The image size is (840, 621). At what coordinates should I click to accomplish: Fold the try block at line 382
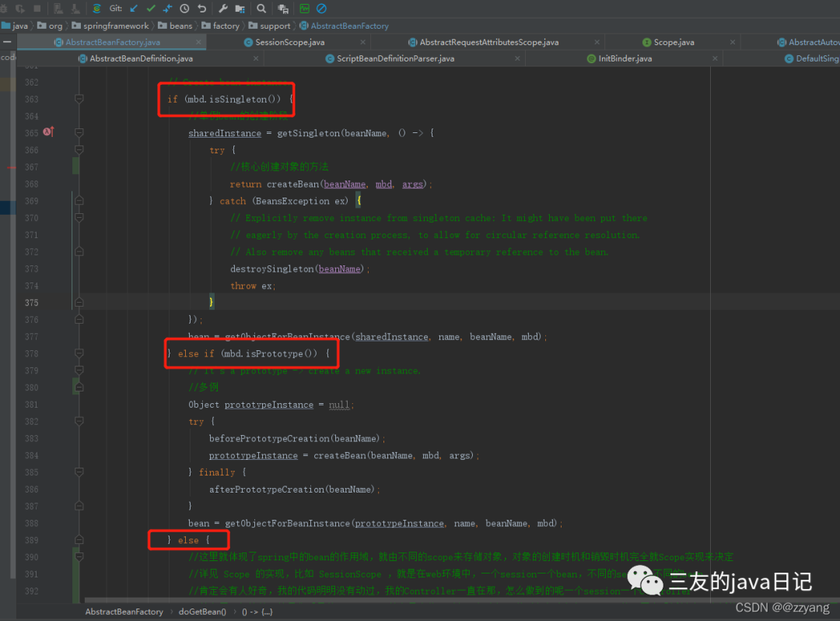(79, 422)
